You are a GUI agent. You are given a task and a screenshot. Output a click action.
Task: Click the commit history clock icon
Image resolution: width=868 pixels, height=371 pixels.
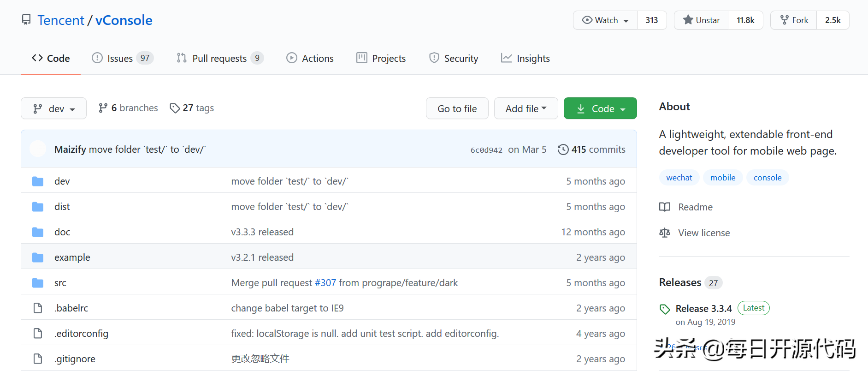click(x=563, y=150)
